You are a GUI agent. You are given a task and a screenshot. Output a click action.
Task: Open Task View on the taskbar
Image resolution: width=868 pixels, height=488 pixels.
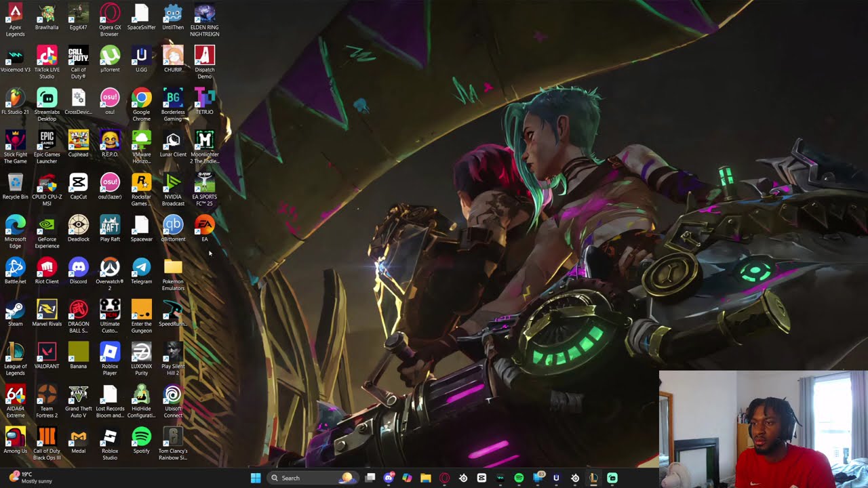(370, 478)
